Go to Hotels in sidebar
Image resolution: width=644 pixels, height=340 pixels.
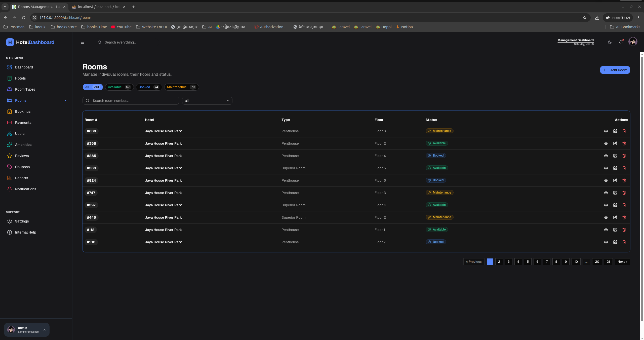[36, 78]
